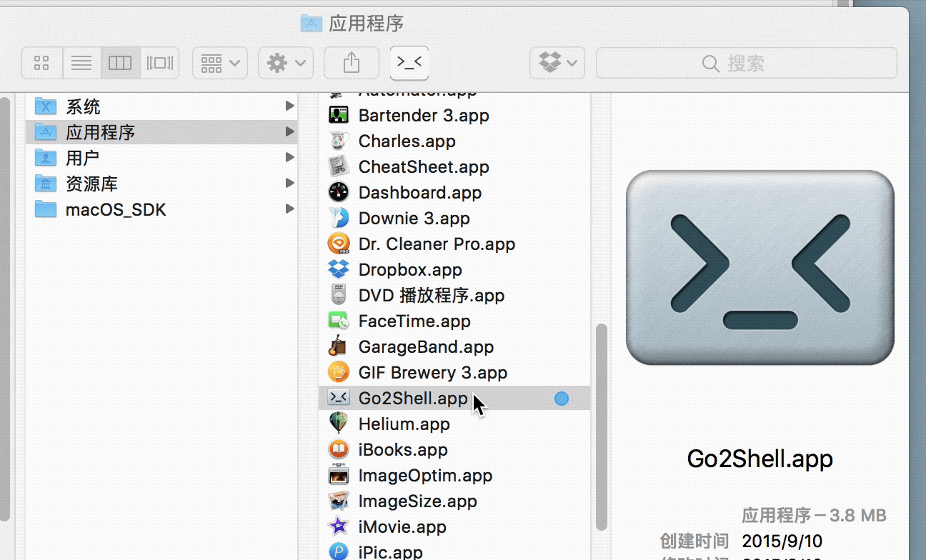Click the Bartender 3 app icon
The width and height of the screenshot is (926, 560).
338,115
